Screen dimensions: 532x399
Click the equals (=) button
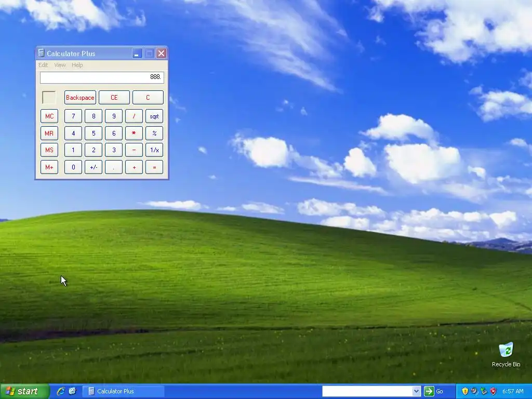[x=154, y=167]
